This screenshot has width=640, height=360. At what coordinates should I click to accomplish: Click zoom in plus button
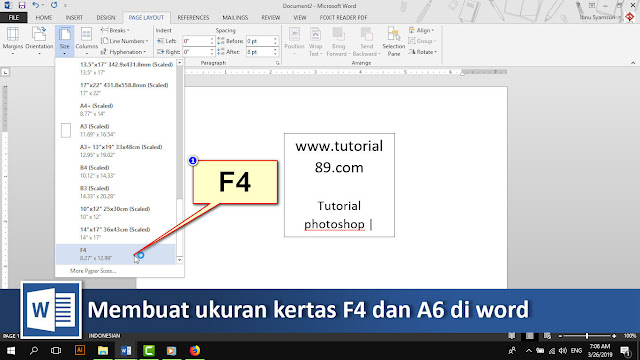point(614,336)
